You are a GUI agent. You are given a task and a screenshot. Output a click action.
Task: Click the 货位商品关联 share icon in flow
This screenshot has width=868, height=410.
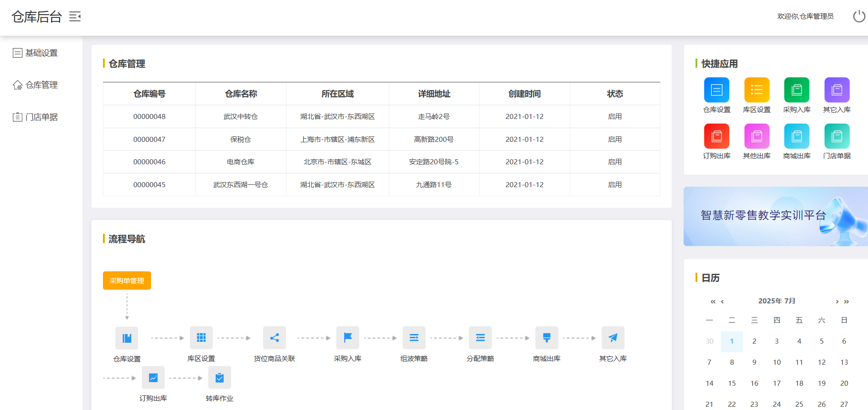coord(275,338)
